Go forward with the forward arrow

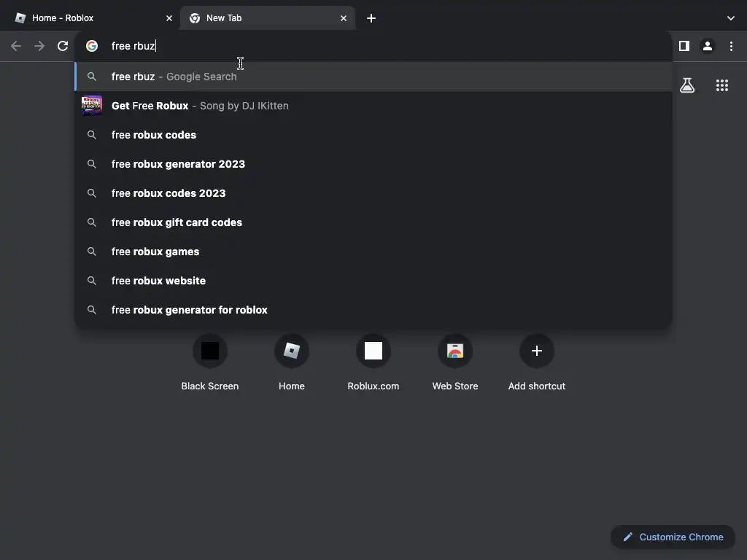39,46
